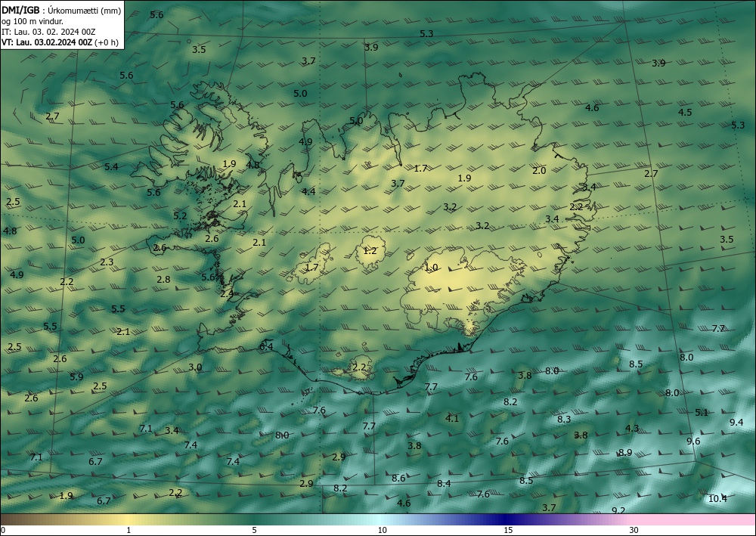Click the map value '1.0' over the glacier
Screen dimensions: 756x536
[x=431, y=267]
